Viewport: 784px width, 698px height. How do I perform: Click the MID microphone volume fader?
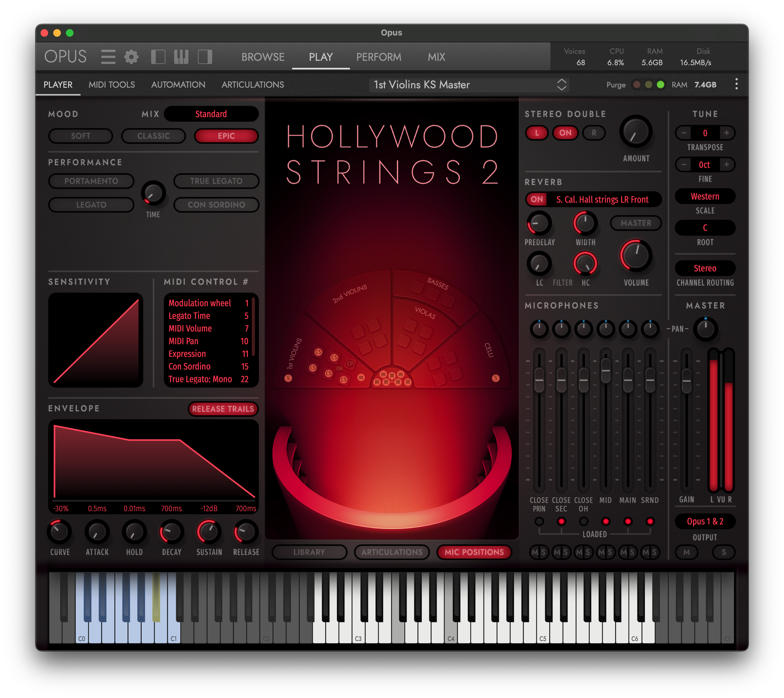(606, 371)
